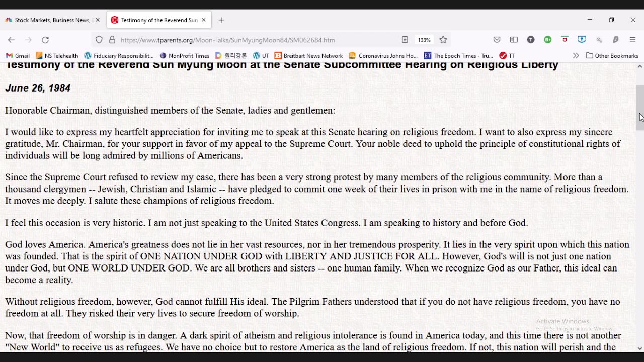Open the red shield extension
Viewport: 644px width, 362px height.
point(565,39)
